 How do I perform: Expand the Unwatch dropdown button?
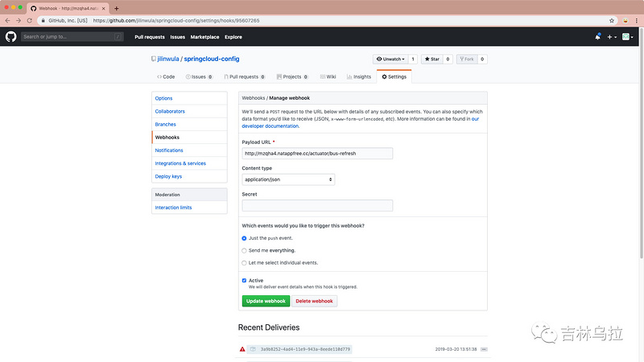[390, 59]
